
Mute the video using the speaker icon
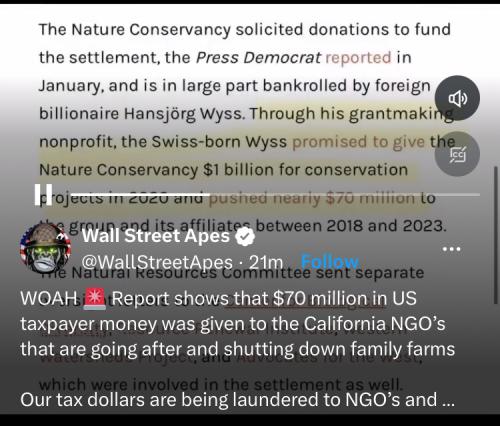pos(457,98)
